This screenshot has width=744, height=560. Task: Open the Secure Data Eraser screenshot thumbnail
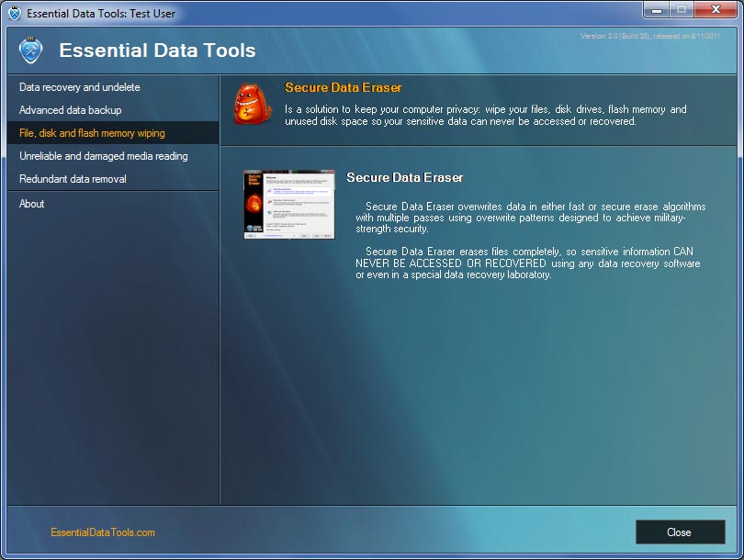[289, 205]
